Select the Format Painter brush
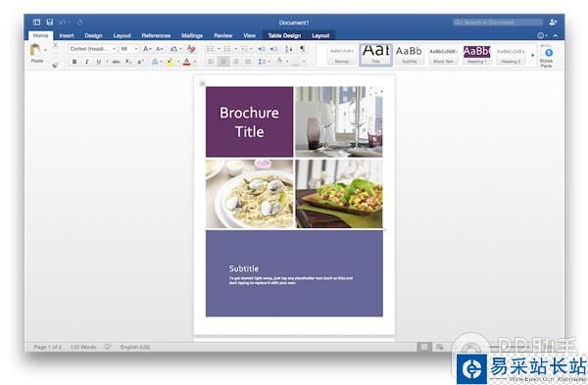The image size is (588, 385). click(x=56, y=65)
